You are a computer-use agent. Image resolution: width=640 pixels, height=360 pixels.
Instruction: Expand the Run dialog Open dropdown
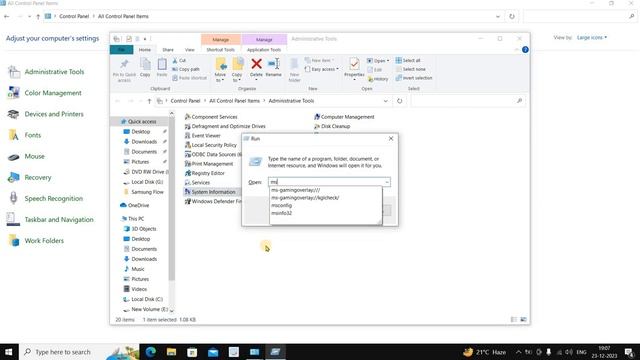click(387, 182)
